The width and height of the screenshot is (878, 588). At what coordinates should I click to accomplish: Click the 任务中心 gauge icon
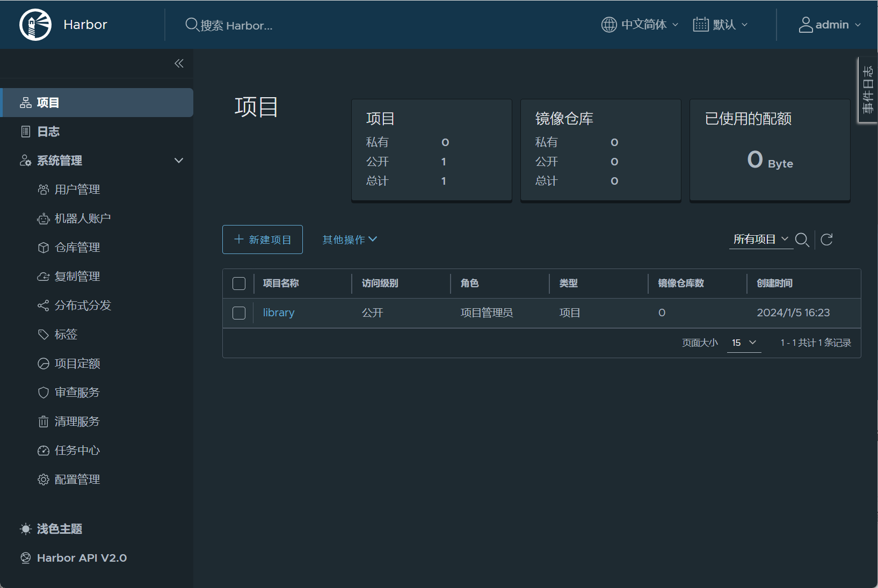coord(43,451)
